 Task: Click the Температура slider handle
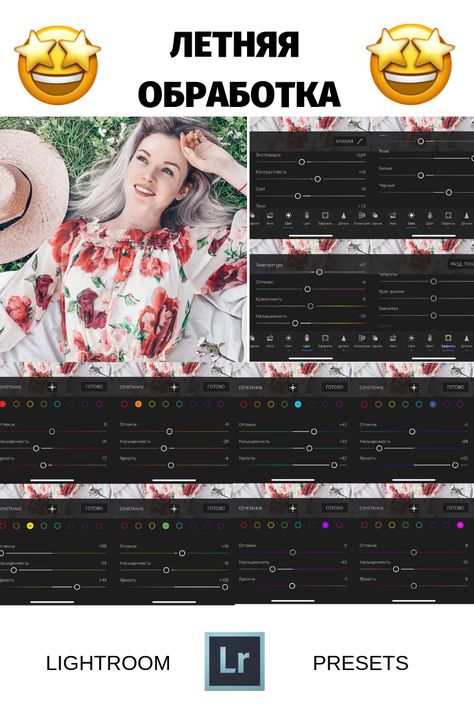point(319,272)
